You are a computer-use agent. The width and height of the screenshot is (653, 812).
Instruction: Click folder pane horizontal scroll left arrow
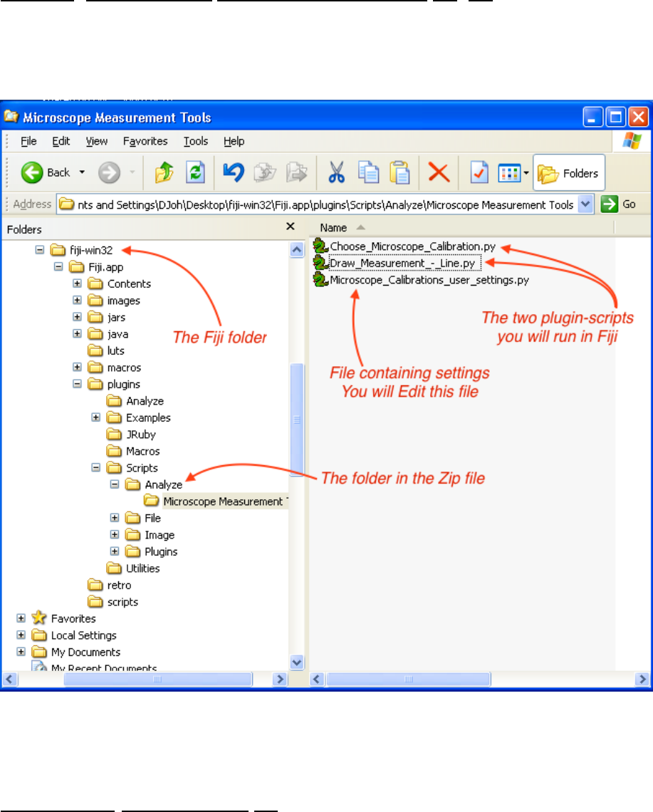tap(10, 679)
